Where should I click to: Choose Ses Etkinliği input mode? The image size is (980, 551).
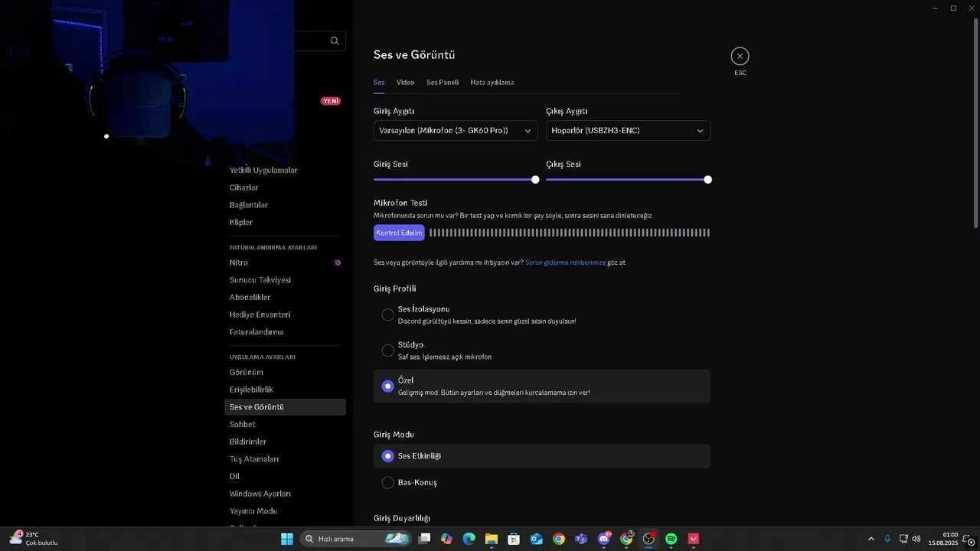542,456
